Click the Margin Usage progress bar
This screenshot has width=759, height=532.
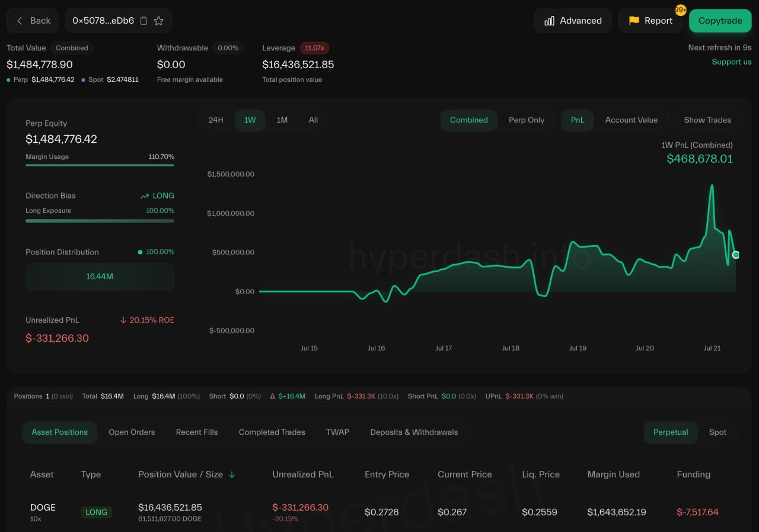coord(100,165)
